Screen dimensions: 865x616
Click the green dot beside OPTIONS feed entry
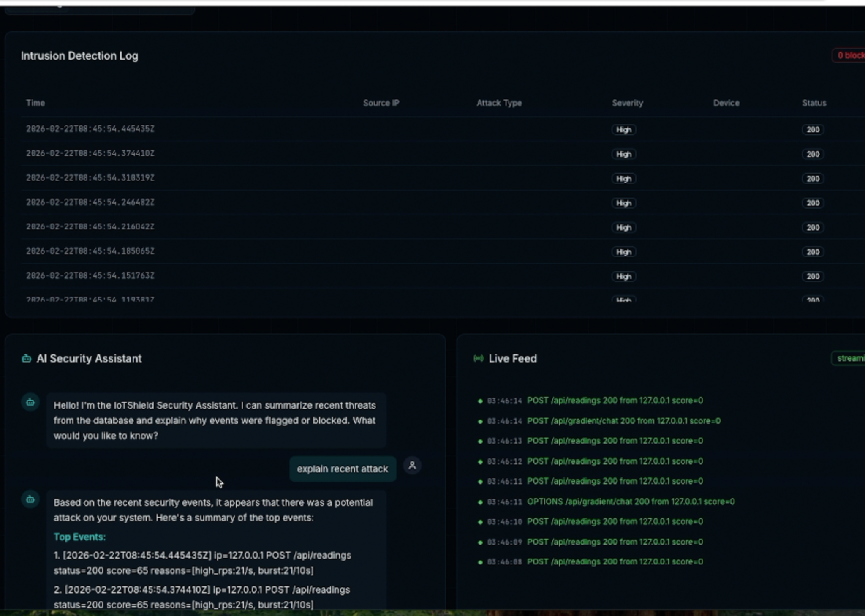[480, 502]
